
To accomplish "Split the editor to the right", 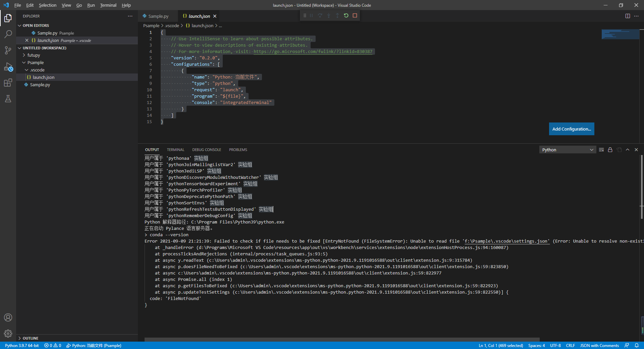I will (x=628, y=16).
